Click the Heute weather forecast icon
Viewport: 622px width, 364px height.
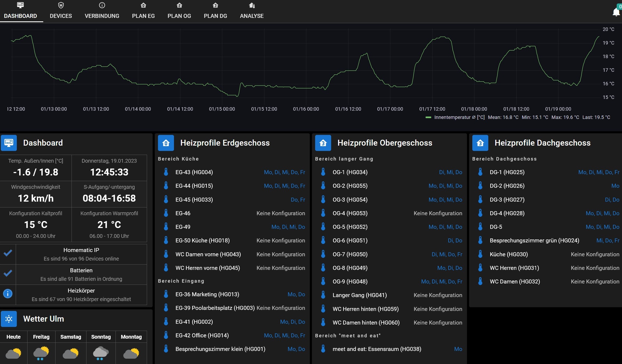click(x=13, y=353)
